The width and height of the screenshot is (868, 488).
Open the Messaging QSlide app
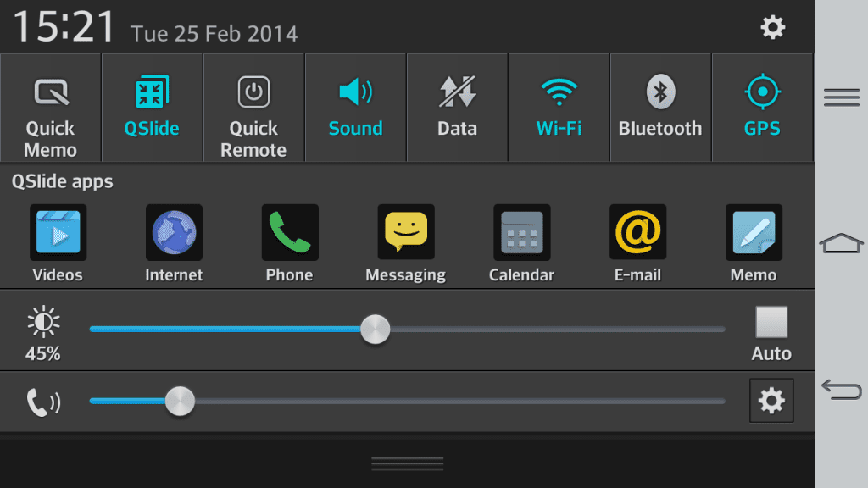[x=405, y=231]
